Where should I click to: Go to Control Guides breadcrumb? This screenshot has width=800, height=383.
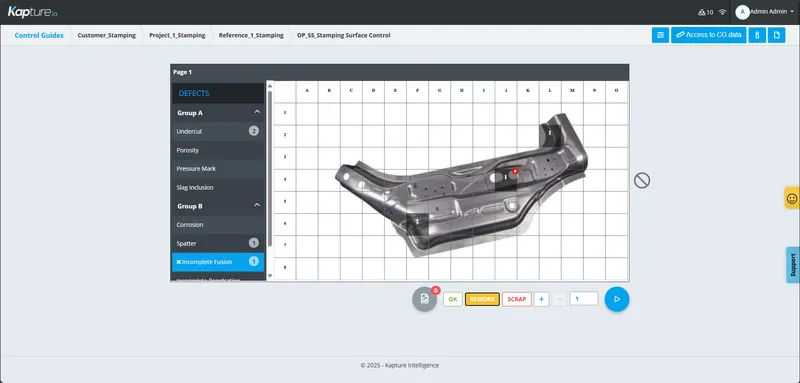coord(39,35)
